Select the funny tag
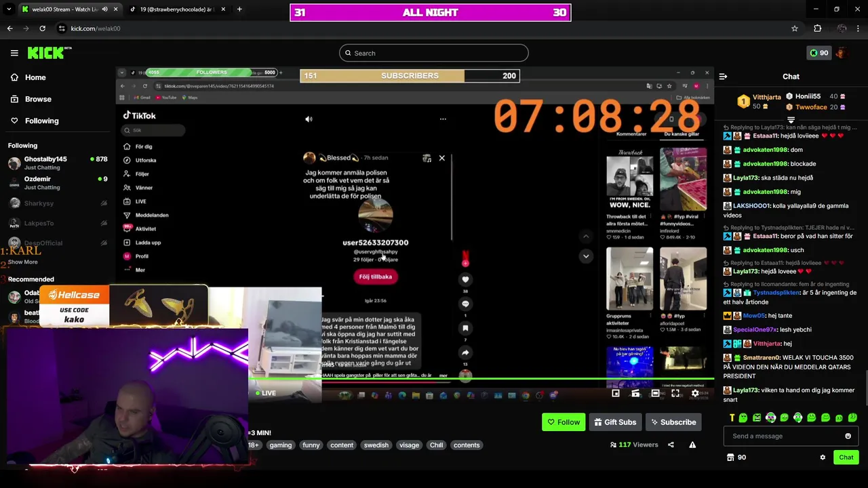Image resolution: width=868 pixels, height=488 pixels. tap(311, 445)
